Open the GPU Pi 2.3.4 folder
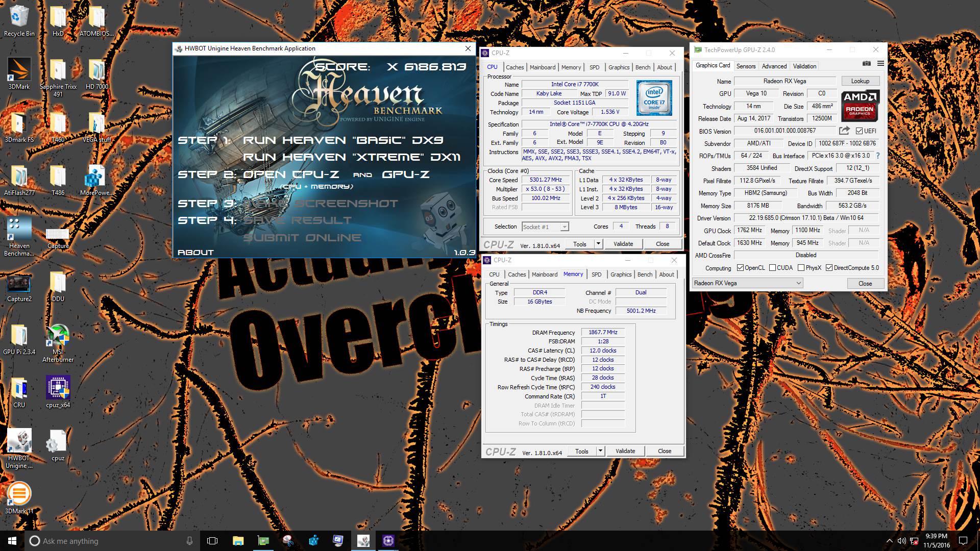Viewport: 980px width, 551px height. (x=19, y=339)
